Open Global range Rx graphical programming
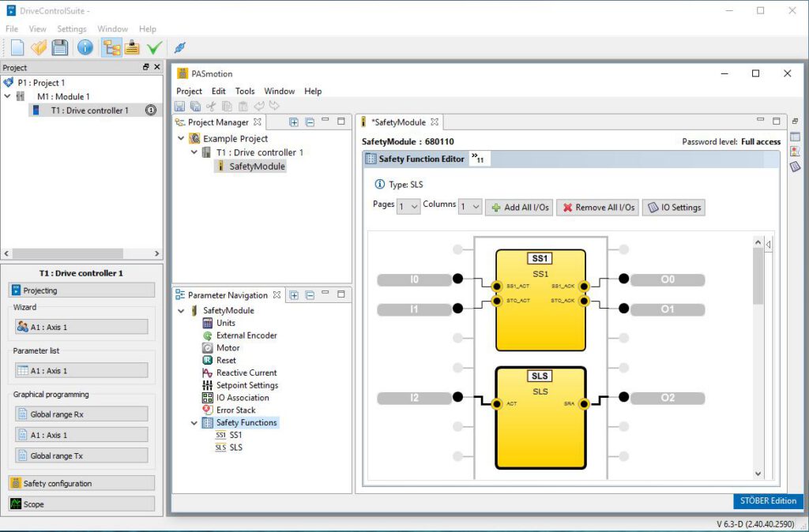Viewport: 809px width, 532px height. point(81,414)
